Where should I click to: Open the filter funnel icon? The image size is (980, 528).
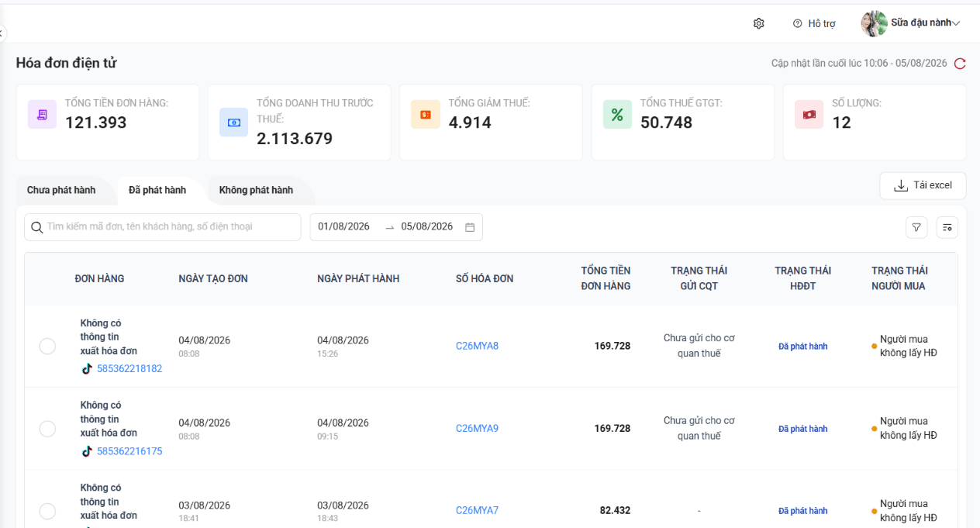click(x=916, y=227)
